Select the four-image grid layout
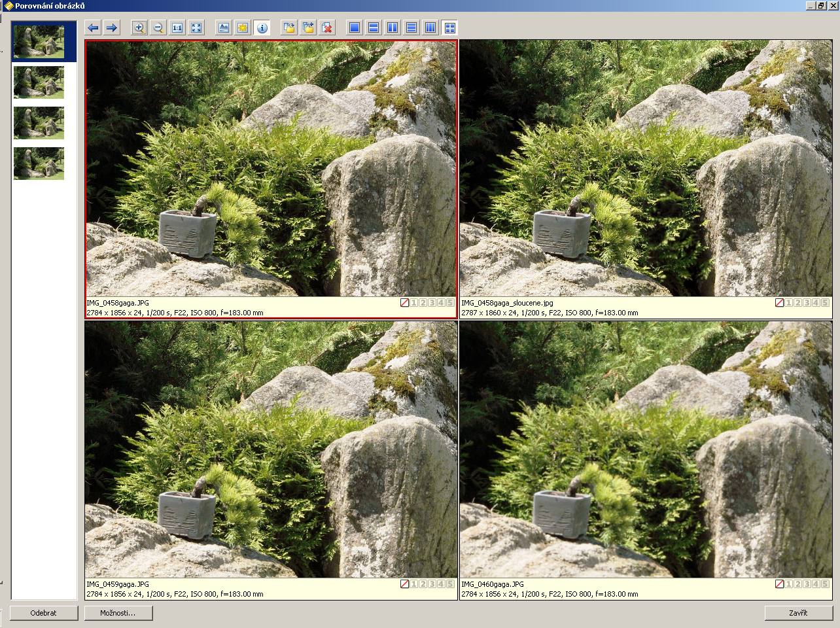The image size is (840, 628). [x=449, y=27]
